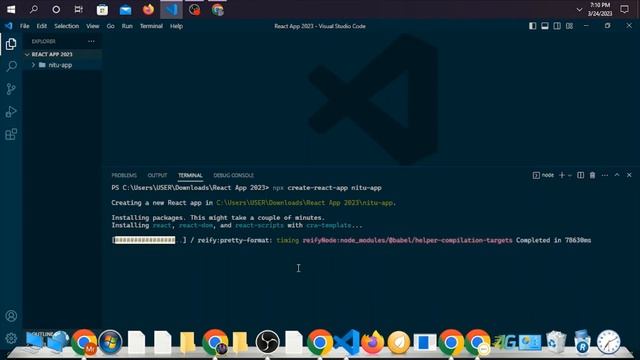Open the Terminal menu
Image resolution: width=640 pixels, height=360 pixels.
click(151, 26)
